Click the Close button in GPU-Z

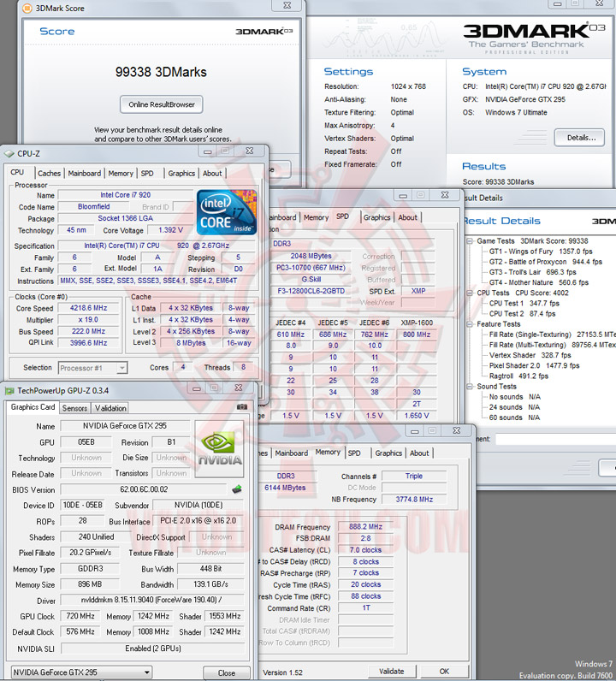[227, 672]
